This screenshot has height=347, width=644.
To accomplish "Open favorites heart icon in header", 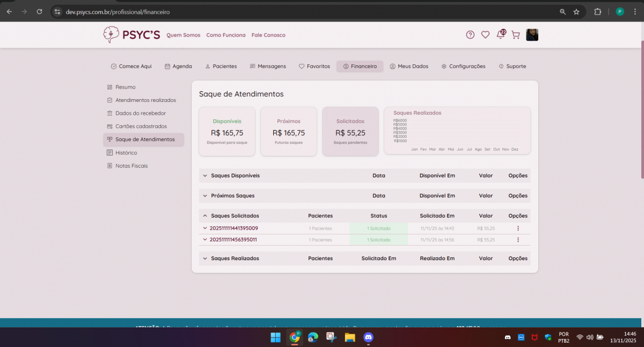I will coord(485,35).
